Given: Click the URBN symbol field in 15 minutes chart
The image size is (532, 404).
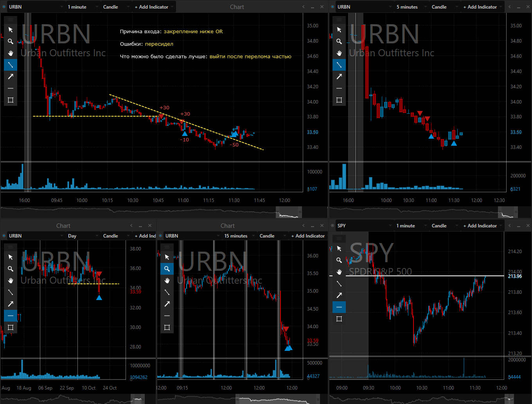Looking at the screenshot, I should point(192,236).
